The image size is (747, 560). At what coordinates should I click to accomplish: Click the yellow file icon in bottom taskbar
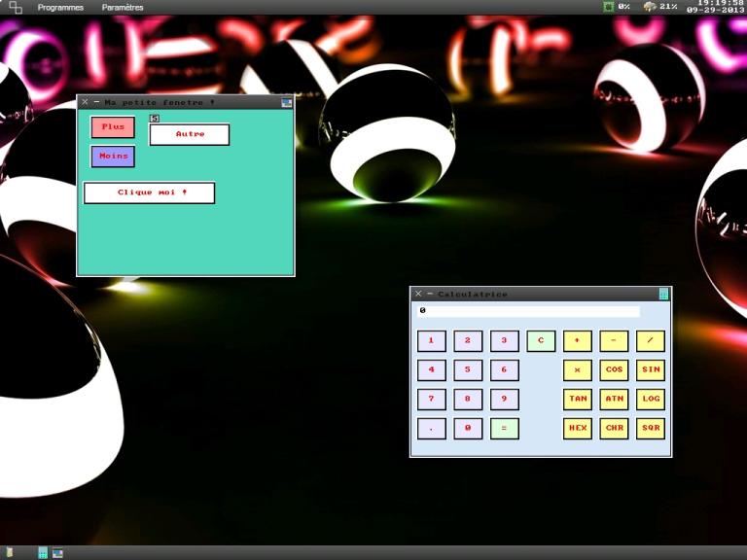tap(9, 553)
